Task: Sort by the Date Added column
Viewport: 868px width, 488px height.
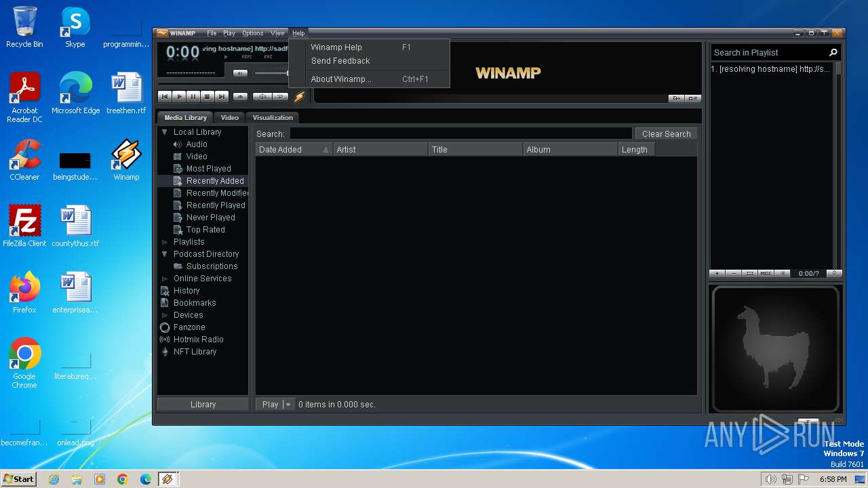Action: [x=294, y=150]
